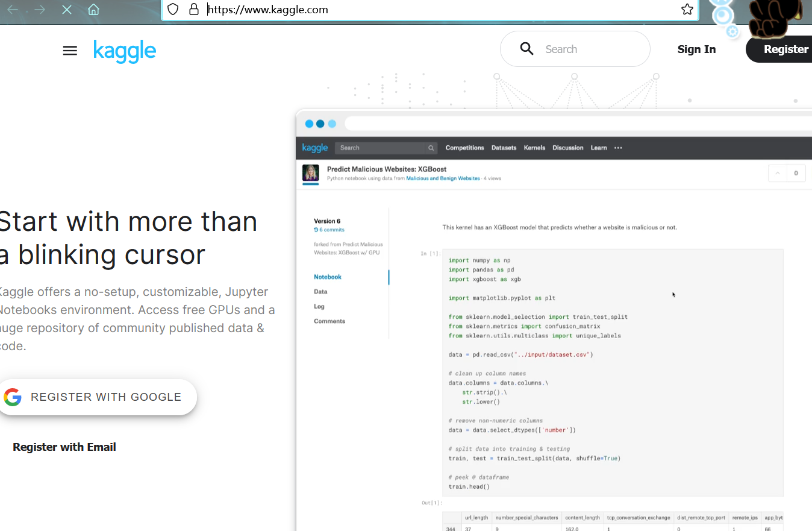Click the url_length table column header
The height and width of the screenshot is (531, 812).
[x=476, y=518]
